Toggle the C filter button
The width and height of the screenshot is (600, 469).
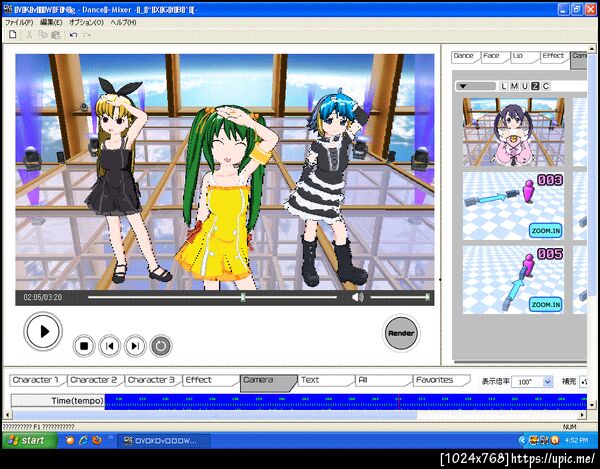click(x=546, y=86)
